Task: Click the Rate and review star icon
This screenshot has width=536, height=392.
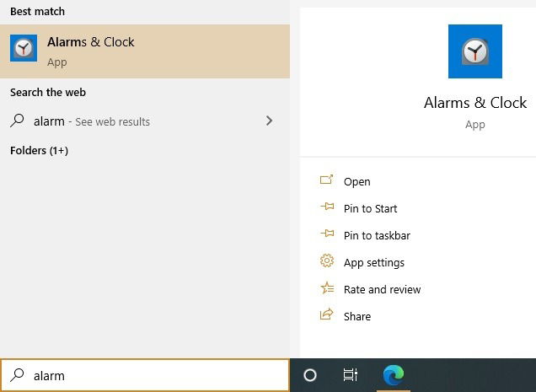Action: (x=326, y=288)
